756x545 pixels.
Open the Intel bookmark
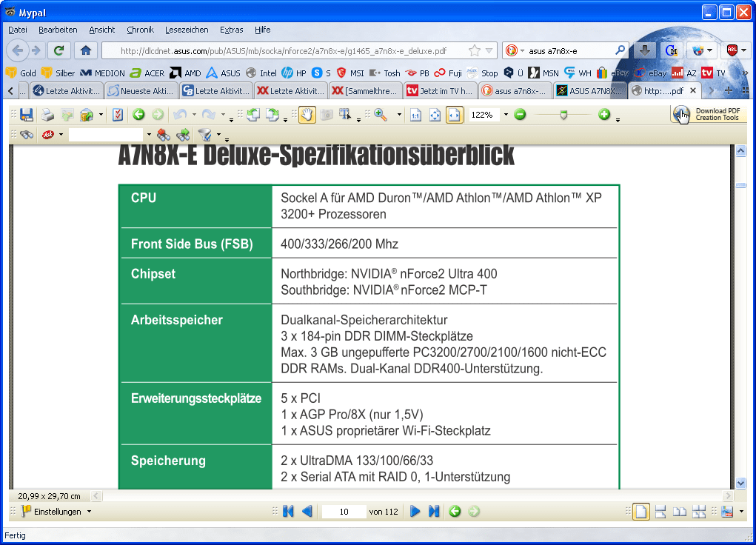[261, 73]
